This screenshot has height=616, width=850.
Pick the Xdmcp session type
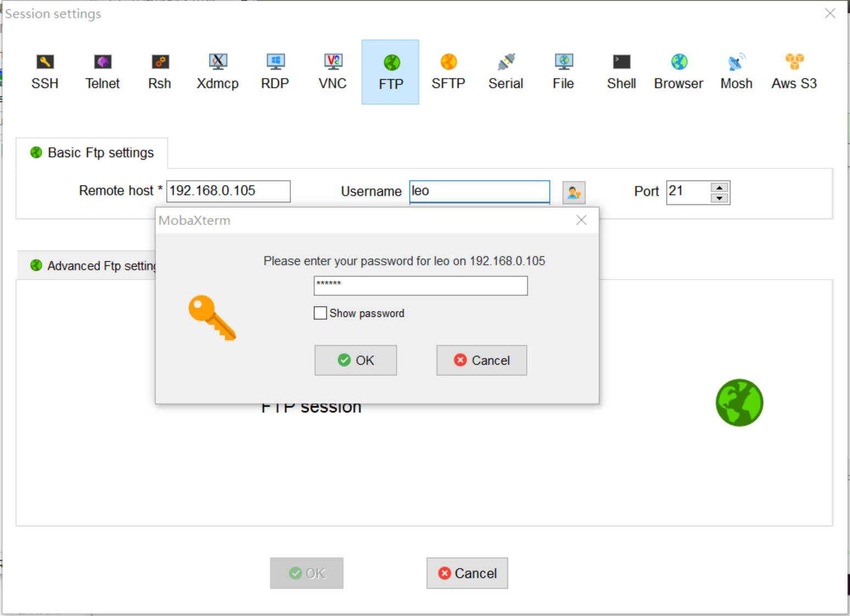(217, 72)
